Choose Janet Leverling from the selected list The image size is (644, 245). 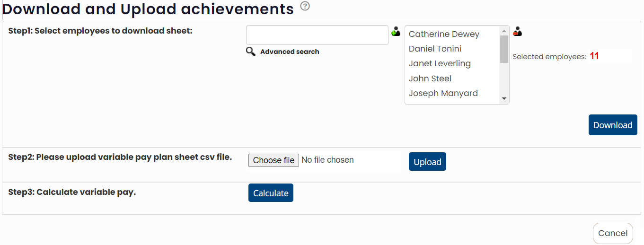pos(440,63)
